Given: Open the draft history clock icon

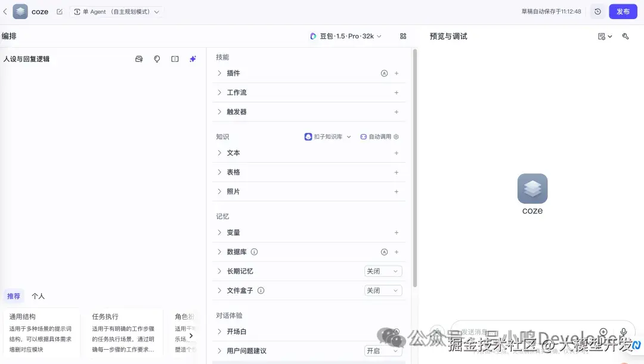Looking at the screenshot, I should [597, 11].
